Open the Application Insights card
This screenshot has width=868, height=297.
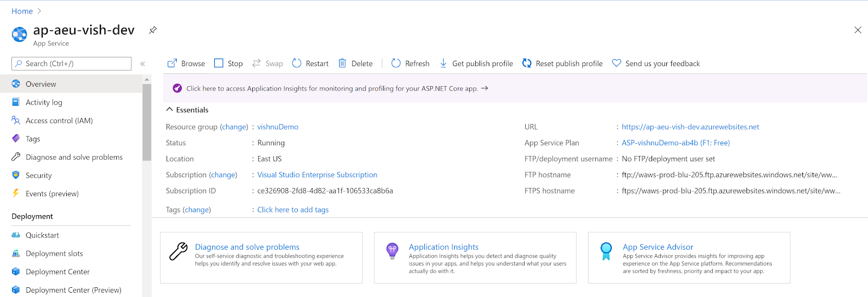click(475, 257)
